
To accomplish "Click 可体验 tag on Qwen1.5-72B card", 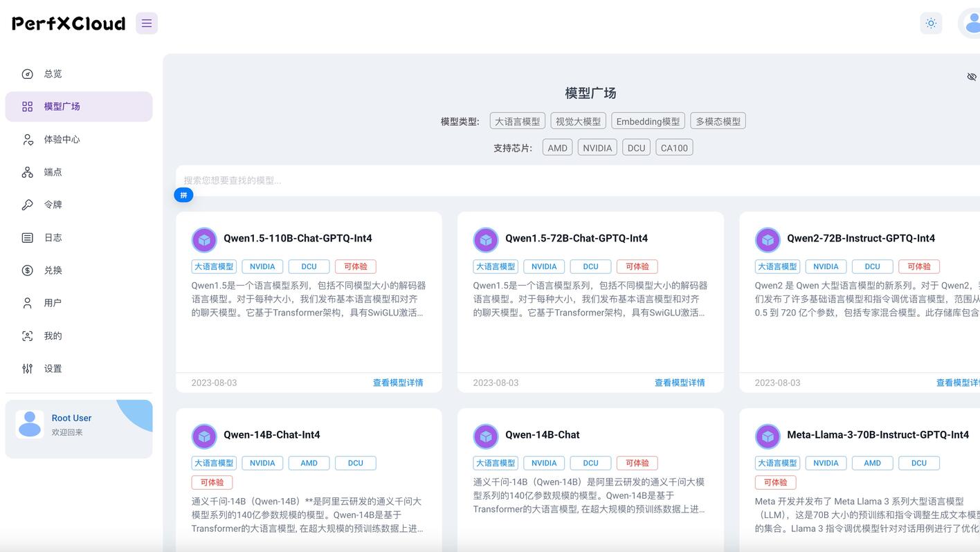I will [637, 266].
